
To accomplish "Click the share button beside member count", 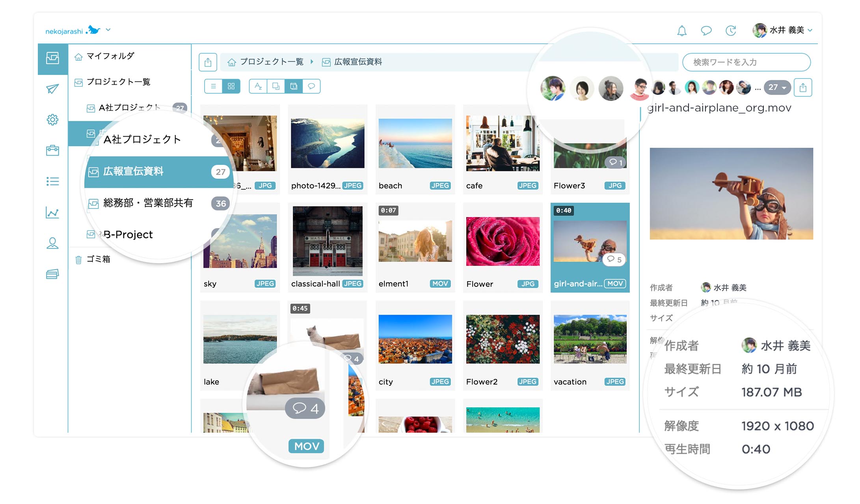I will tap(803, 87).
